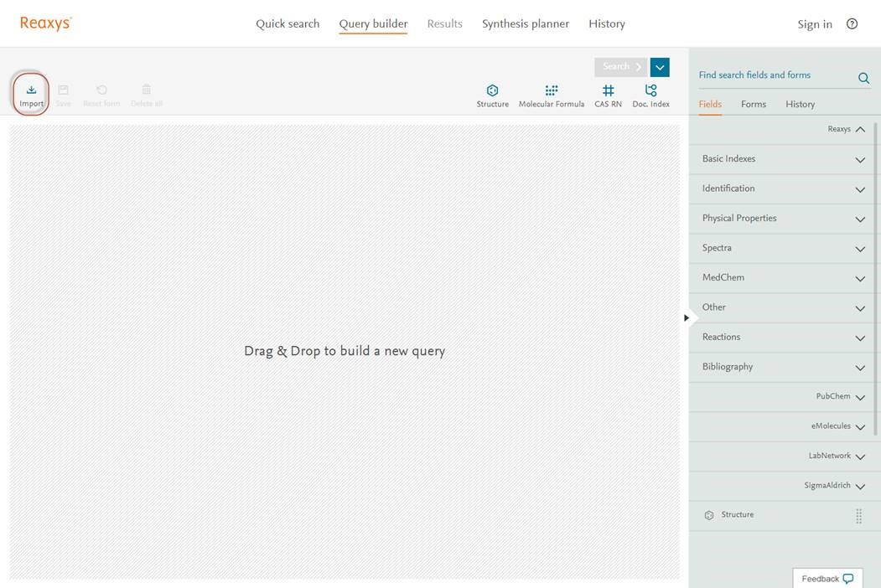Select the Molecular Formula icon
Viewport: 881px width, 588px height.
(551, 90)
